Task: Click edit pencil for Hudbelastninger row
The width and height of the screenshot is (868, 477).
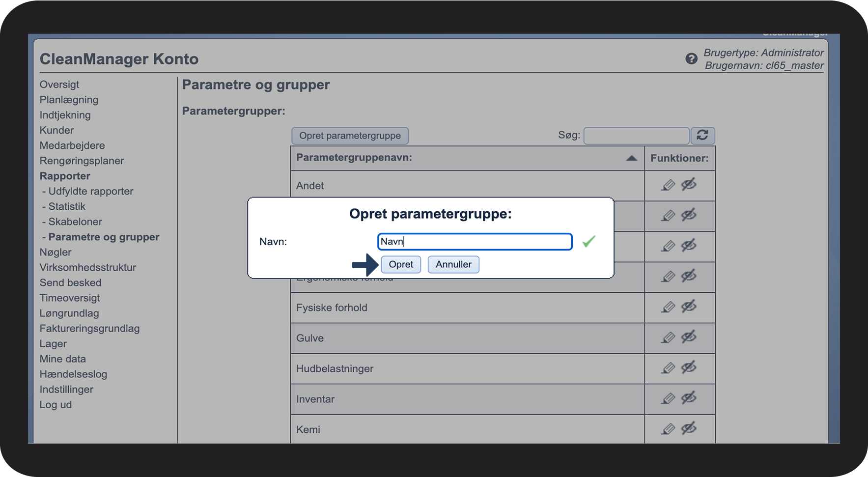Action: coord(668,368)
